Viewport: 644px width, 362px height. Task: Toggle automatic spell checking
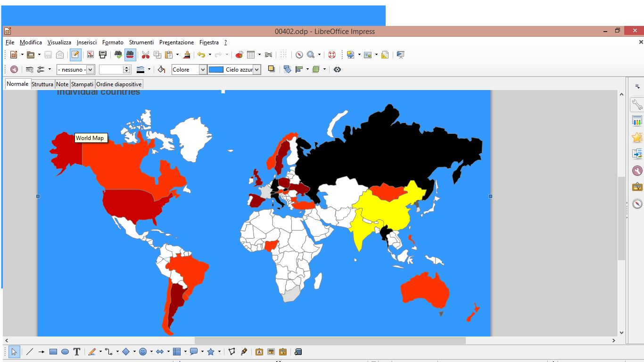131,55
